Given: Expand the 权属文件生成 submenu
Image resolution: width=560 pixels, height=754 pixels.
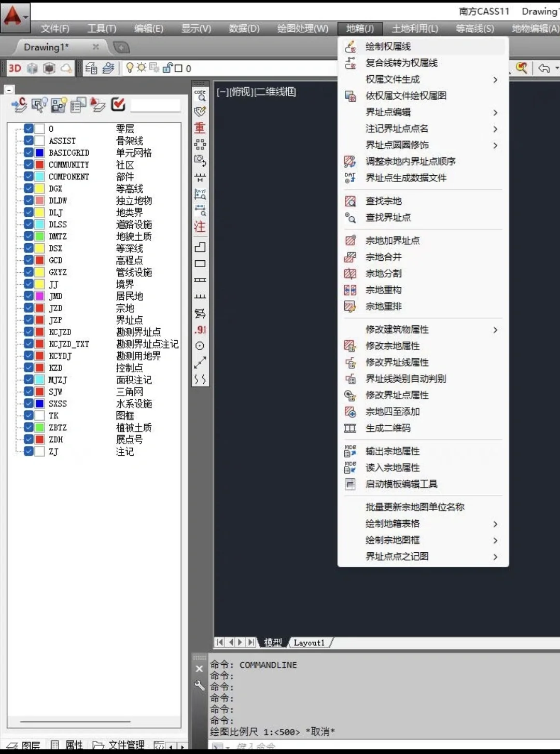Looking at the screenshot, I should [x=495, y=80].
